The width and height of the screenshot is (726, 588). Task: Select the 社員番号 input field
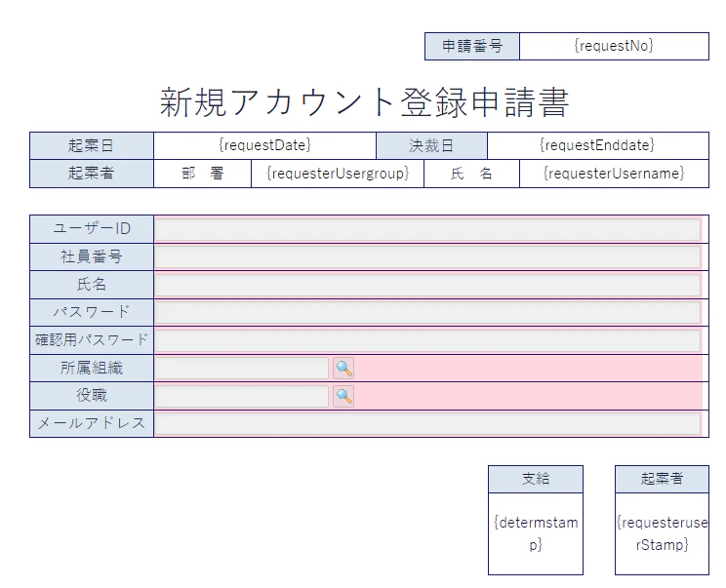point(427,256)
